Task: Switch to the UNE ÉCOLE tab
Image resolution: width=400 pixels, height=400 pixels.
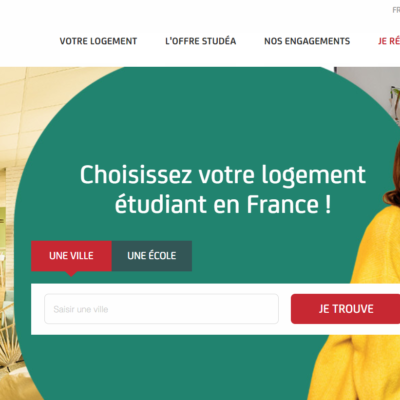Action: 152,256
